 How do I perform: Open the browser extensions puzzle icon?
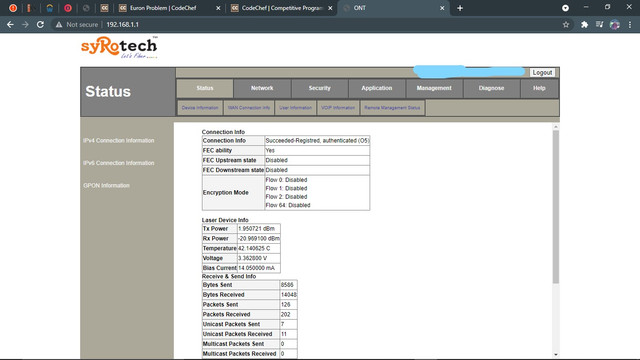tap(584, 24)
